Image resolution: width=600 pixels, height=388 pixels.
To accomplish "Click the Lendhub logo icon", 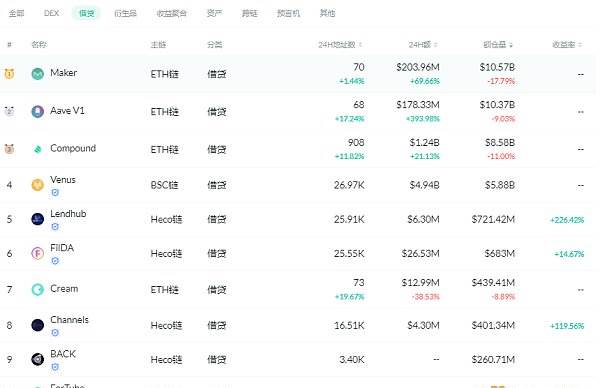I will [x=38, y=219].
